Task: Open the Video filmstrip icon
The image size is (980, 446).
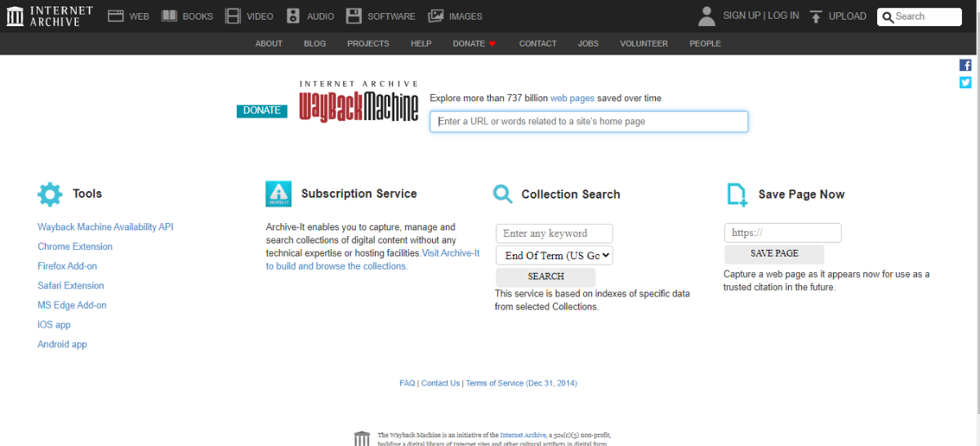Action: (x=233, y=16)
